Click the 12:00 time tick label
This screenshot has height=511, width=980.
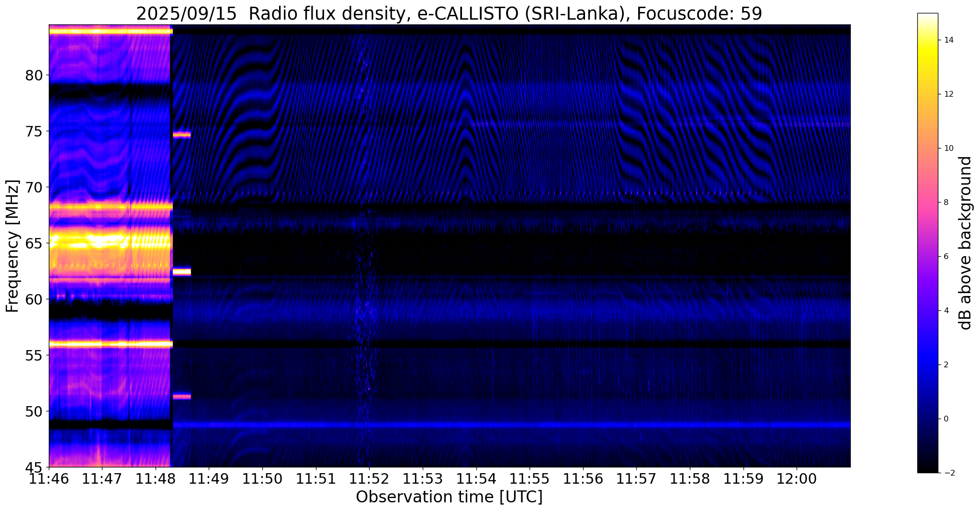click(x=797, y=479)
